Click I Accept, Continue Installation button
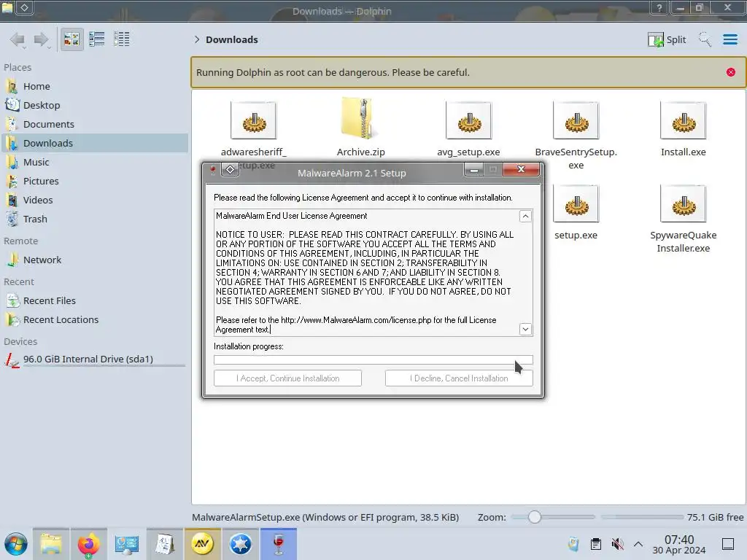Image resolution: width=747 pixels, height=560 pixels. pos(287,378)
